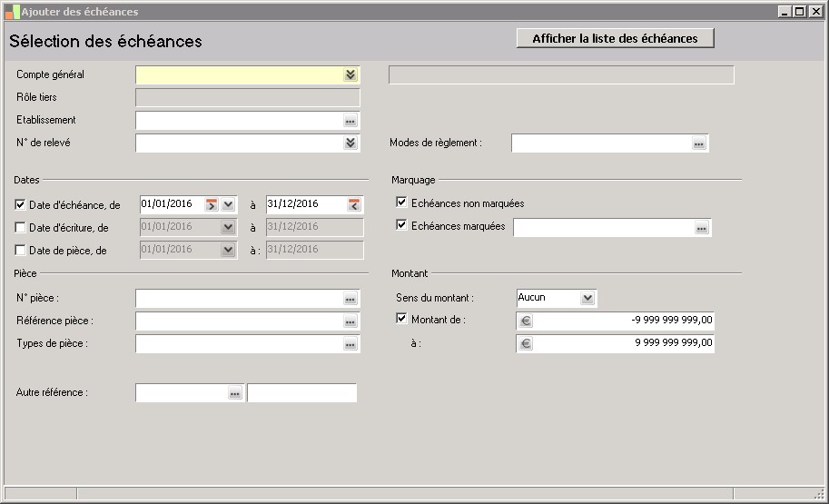Expand the Compte général dropdown
Viewport: 829px width, 504px height.
point(350,74)
